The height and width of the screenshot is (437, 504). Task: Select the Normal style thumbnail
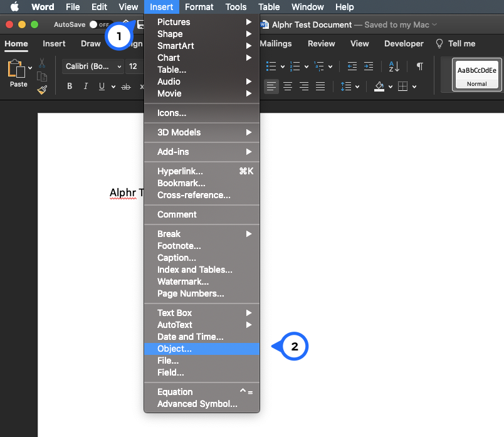[x=476, y=75]
